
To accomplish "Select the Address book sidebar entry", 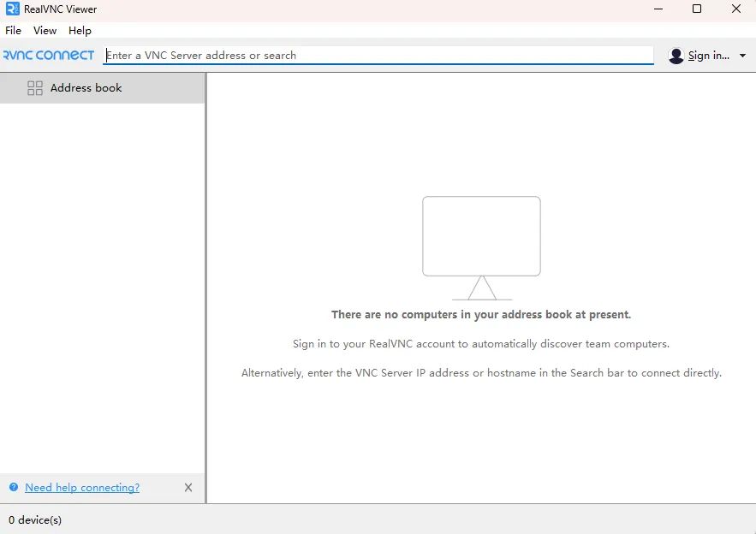I will click(x=86, y=88).
